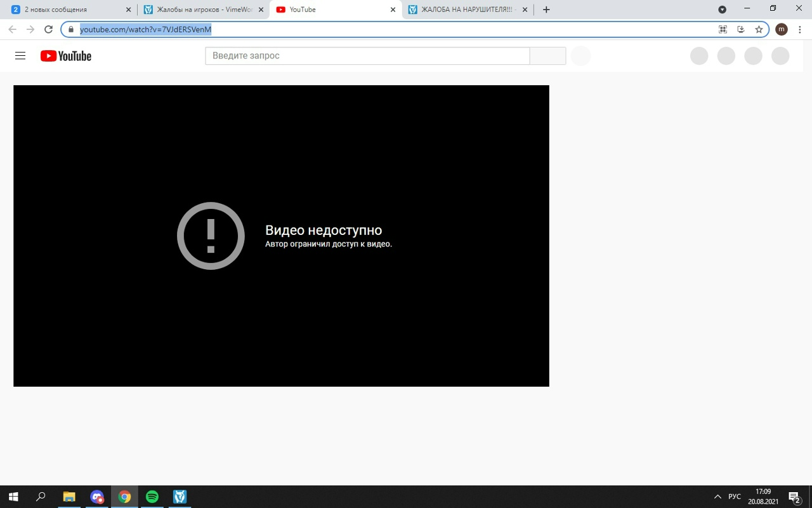Open the tab search dropdown arrow

(x=722, y=10)
